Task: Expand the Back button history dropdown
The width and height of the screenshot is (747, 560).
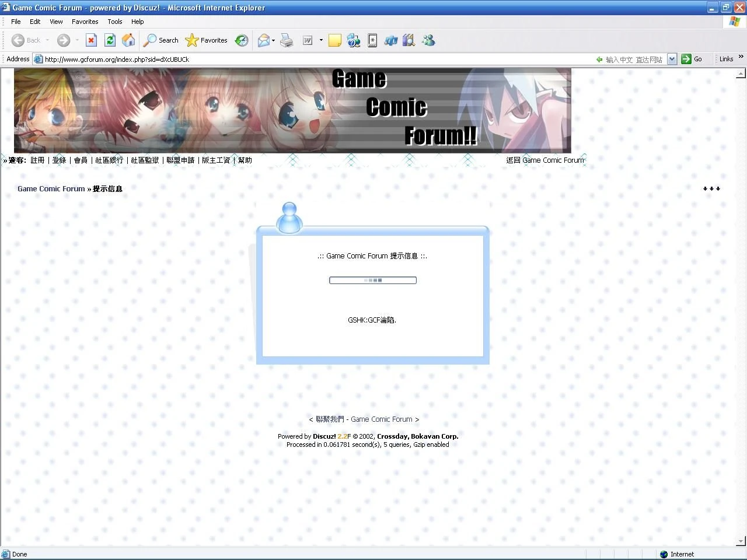Action: [47, 40]
